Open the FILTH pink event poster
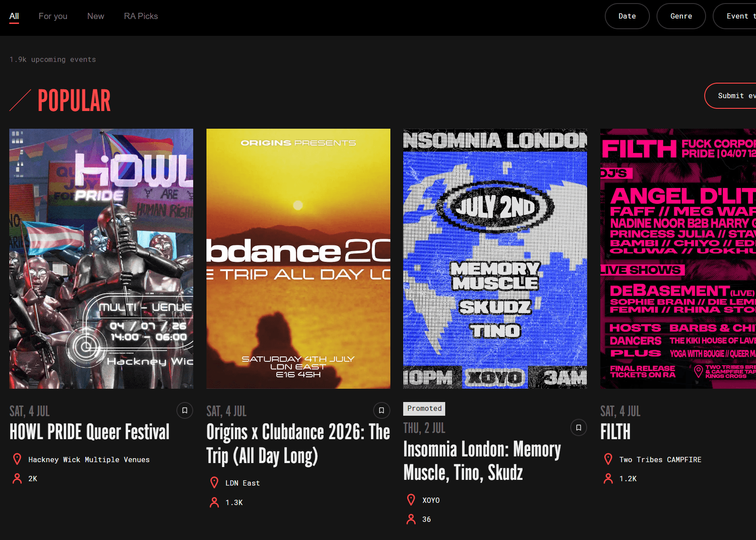756x540 pixels. point(678,259)
